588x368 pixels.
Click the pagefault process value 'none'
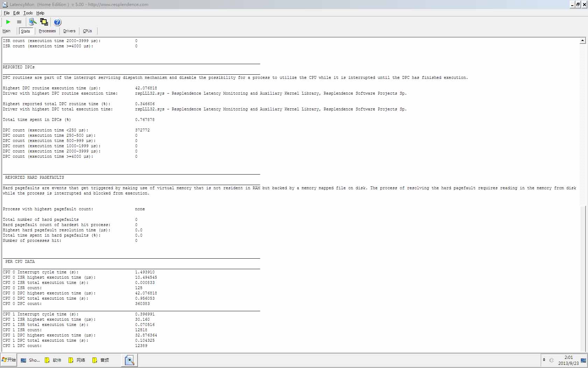click(x=140, y=209)
